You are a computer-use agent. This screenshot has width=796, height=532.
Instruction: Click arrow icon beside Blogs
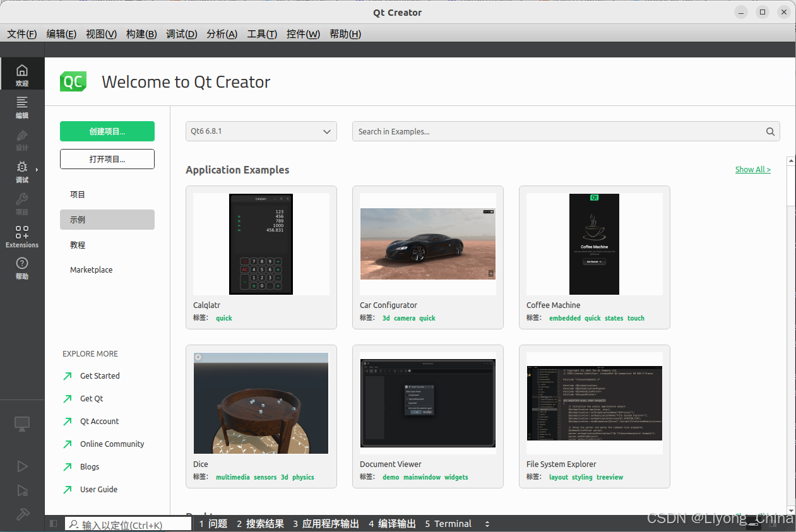68,467
